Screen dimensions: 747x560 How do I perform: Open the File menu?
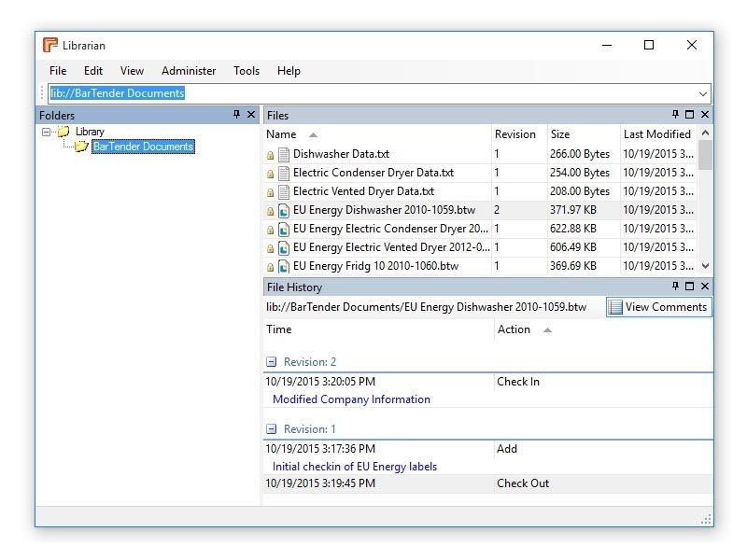(x=58, y=71)
